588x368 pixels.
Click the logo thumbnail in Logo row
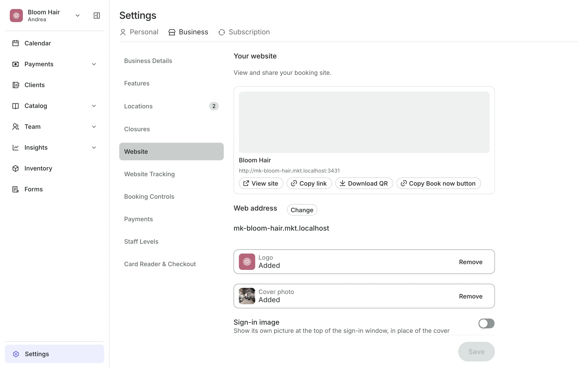247,262
